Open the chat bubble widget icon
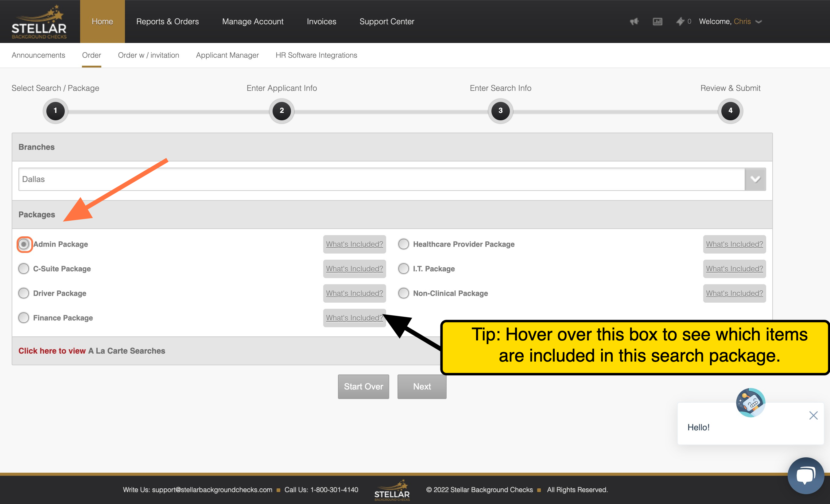This screenshot has height=504, width=830. pos(806,475)
